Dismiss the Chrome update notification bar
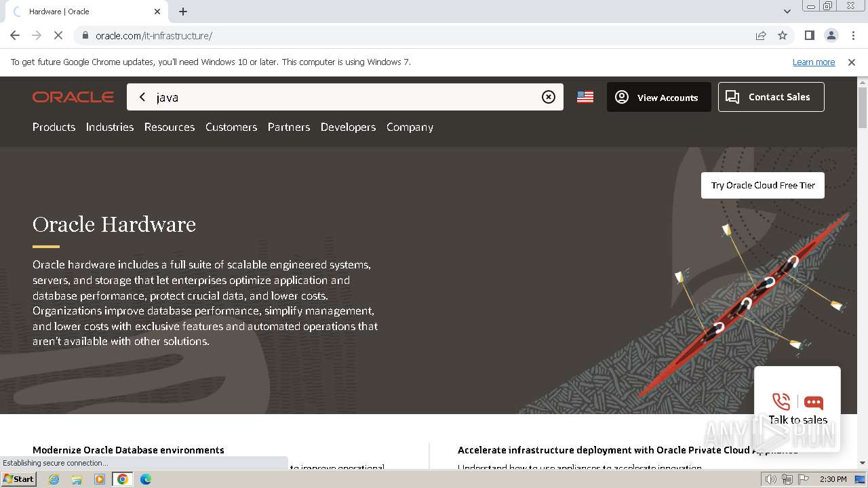This screenshot has height=488, width=868. point(852,62)
